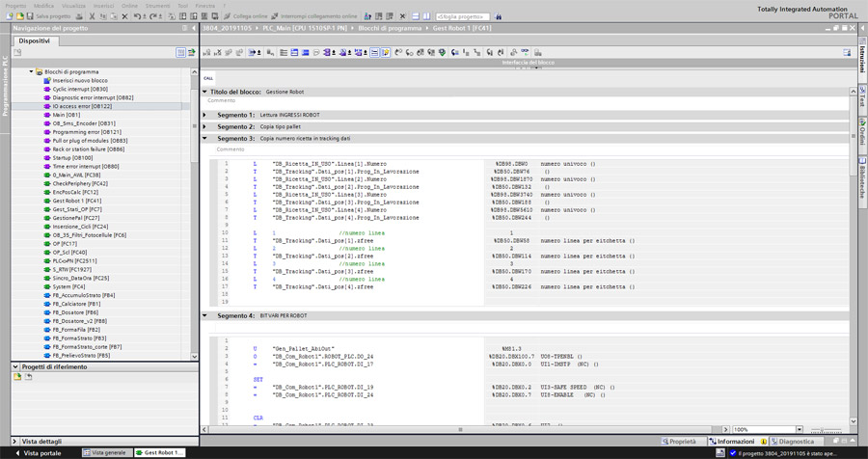Open the Modifica menu
Viewport: 868px width, 459px height.
click(44, 5)
